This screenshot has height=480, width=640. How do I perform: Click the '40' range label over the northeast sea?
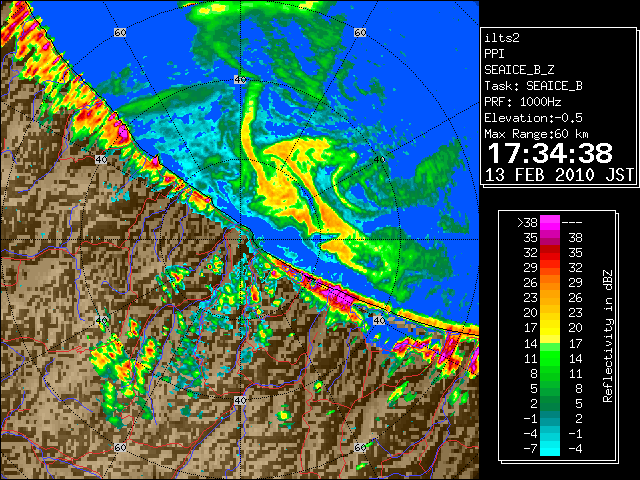point(379,160)
